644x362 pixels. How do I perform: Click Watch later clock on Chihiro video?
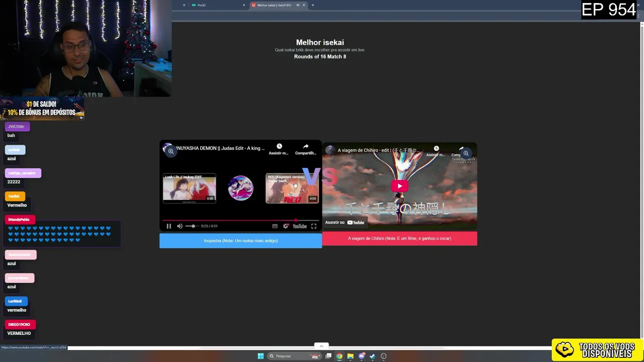pyautogui.click(x=436, y=149)
